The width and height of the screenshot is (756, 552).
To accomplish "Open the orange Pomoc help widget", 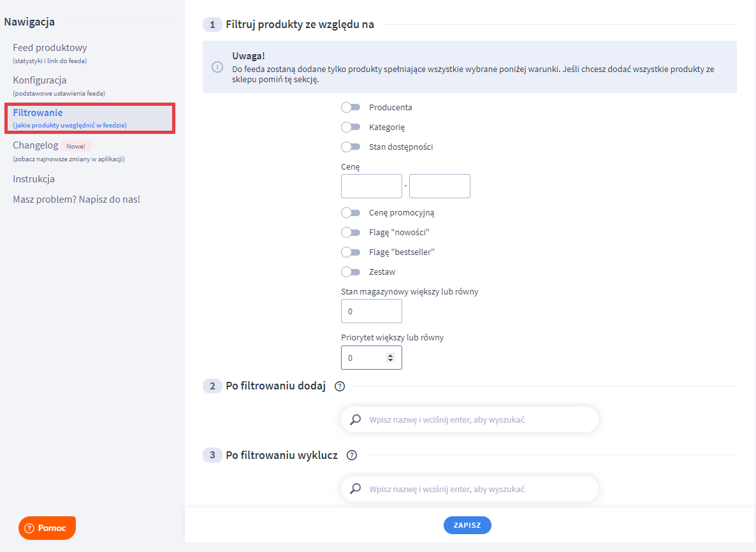I will 47,528.
